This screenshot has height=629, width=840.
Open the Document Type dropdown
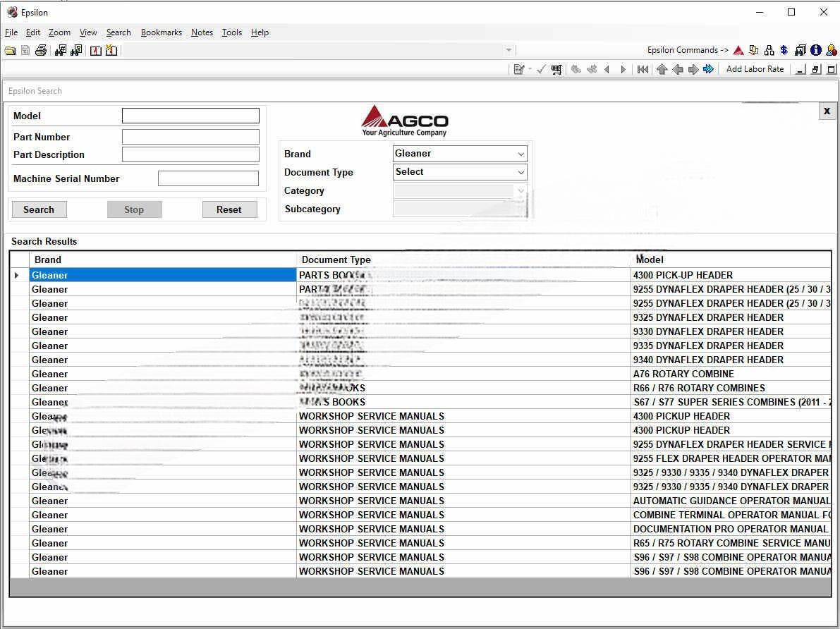521,172
